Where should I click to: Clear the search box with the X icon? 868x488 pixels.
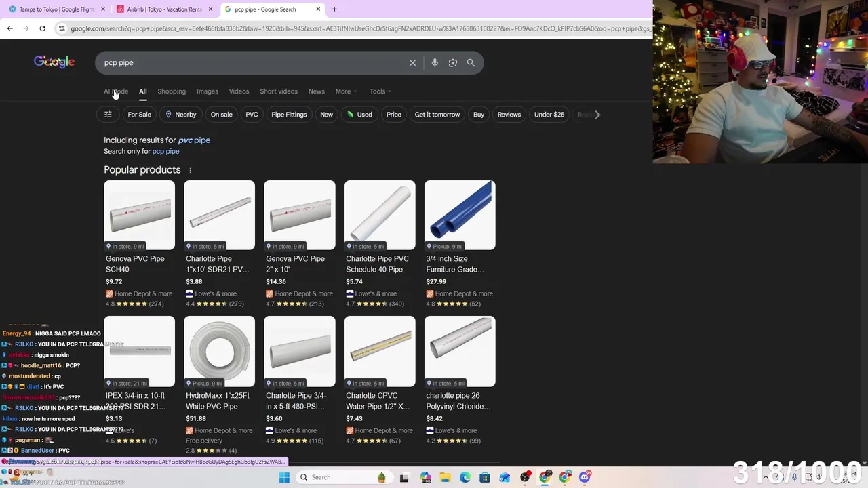click(412, 62)
